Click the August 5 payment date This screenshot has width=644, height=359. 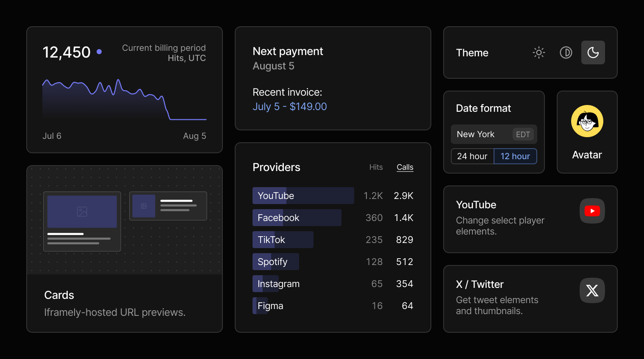(x=273, y=66)
